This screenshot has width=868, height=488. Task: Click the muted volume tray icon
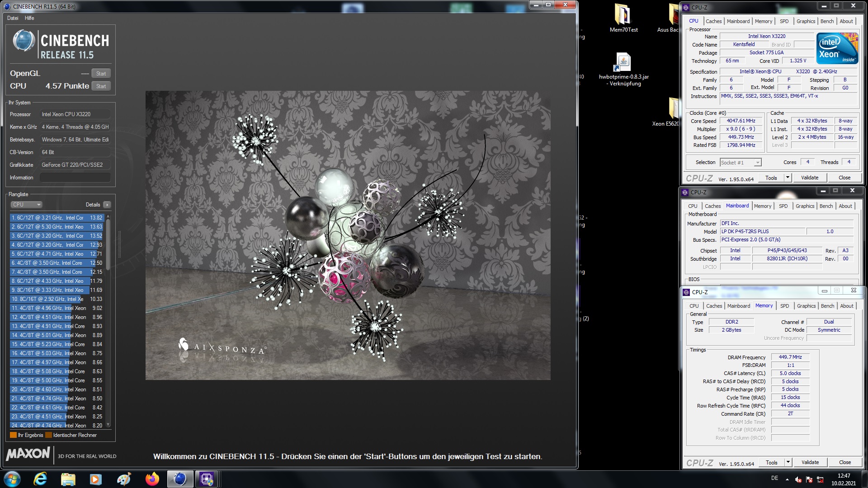[x=798, y=479]
